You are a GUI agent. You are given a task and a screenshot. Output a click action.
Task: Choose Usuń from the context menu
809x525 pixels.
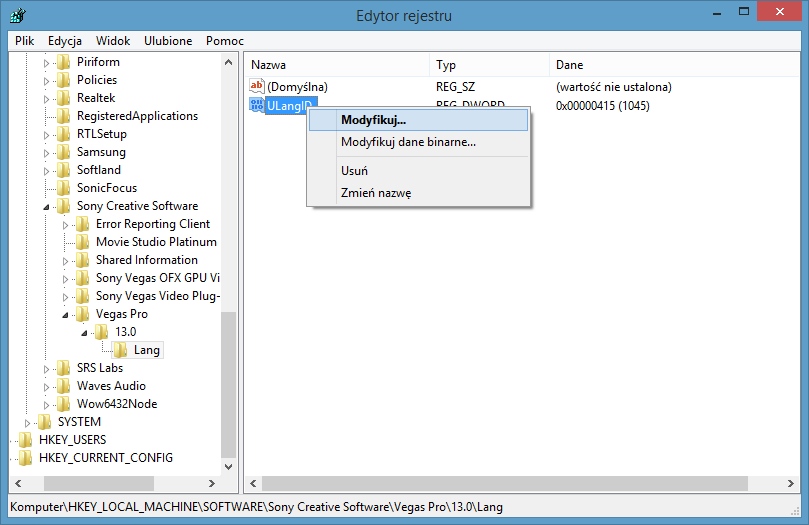click(418, 171)
